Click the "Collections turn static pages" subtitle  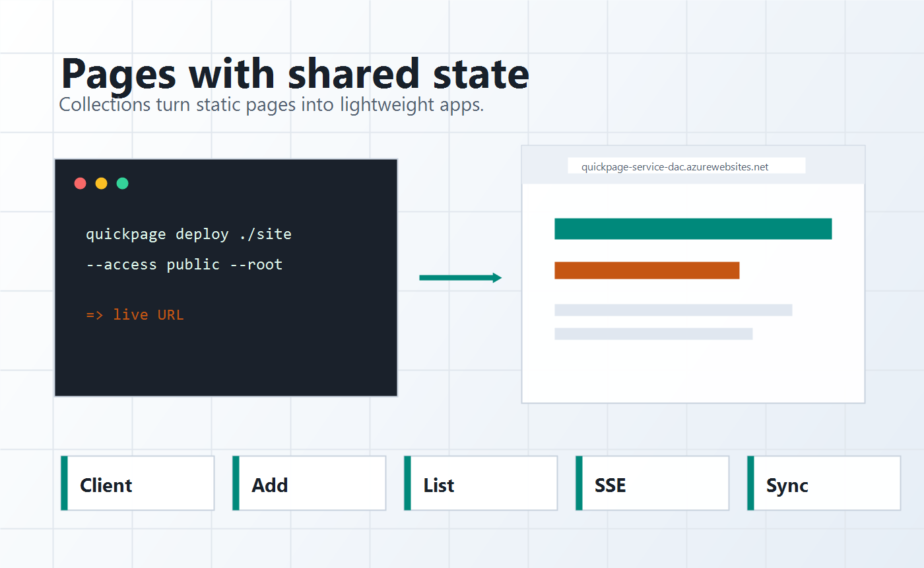[x=271, y=105]
